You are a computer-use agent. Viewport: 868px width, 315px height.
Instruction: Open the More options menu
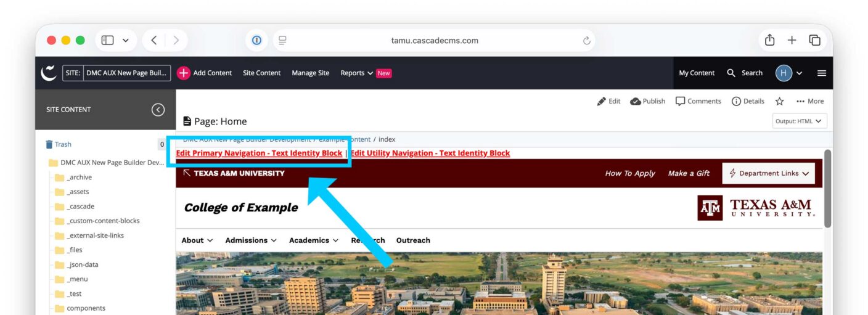click(810, 101)
